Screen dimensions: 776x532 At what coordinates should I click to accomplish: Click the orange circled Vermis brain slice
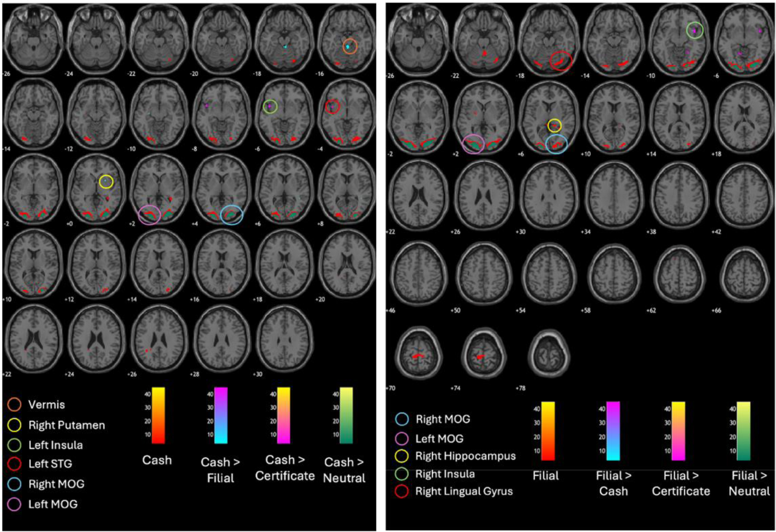pyautogui.click(x=349, y=47)
